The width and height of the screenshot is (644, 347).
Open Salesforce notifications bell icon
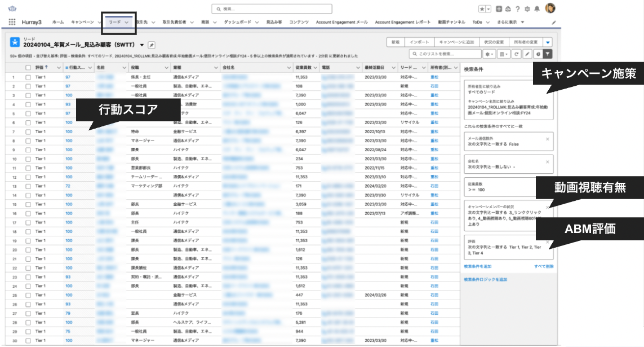pyautogui.click(x=536, y=8)
